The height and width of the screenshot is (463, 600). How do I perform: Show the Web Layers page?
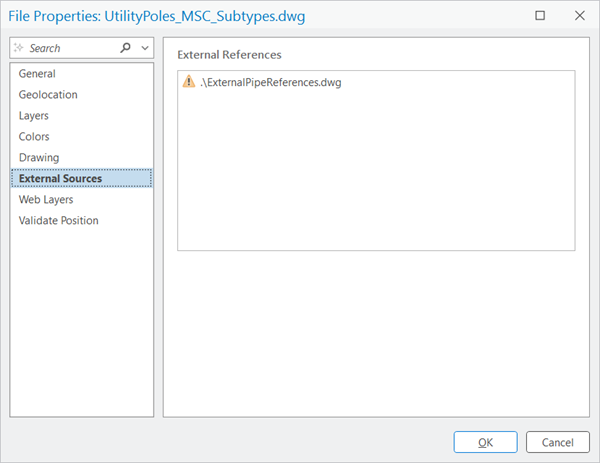tap(46, 200)
